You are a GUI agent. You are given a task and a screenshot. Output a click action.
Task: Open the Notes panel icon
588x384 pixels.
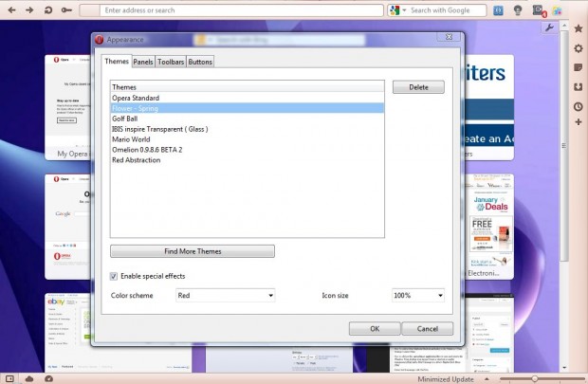point(579,67)
